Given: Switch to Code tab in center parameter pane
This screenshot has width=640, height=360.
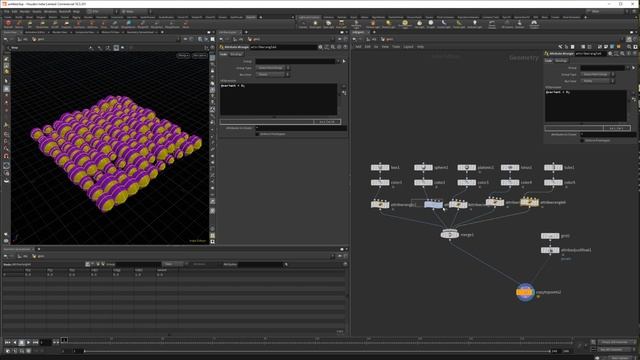Looking at the screenshot, I should click(224, 54).
